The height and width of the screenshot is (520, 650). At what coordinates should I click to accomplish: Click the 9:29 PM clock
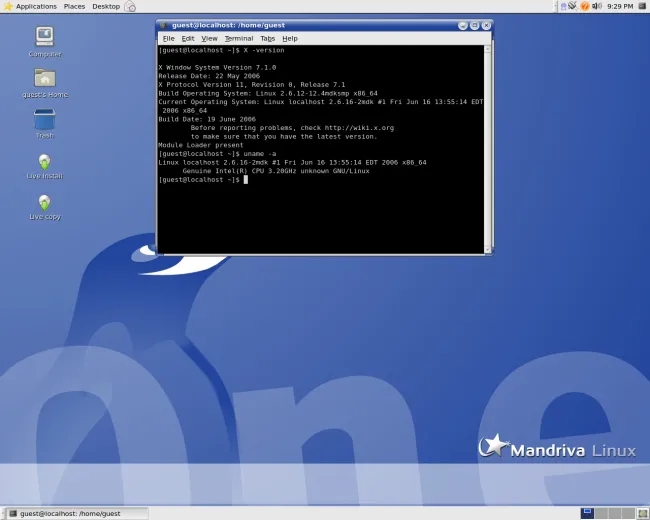(x=620, y=6)
